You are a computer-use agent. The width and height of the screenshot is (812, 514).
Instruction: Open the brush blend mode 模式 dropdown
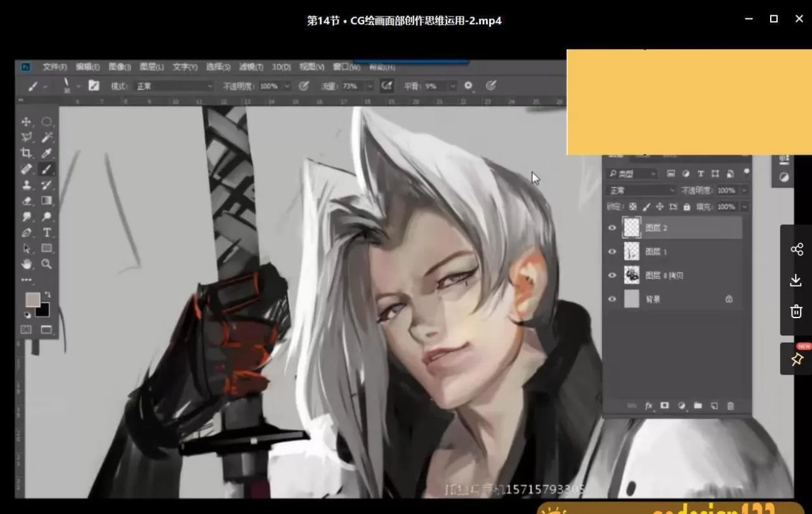tap(173, 86)
